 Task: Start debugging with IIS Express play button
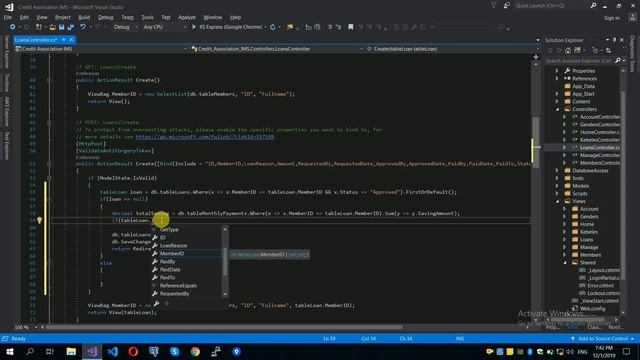(194, 27)
